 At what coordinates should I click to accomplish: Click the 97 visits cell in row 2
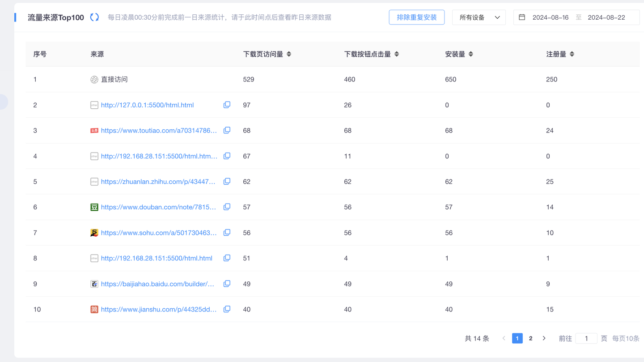click(247, 105)
